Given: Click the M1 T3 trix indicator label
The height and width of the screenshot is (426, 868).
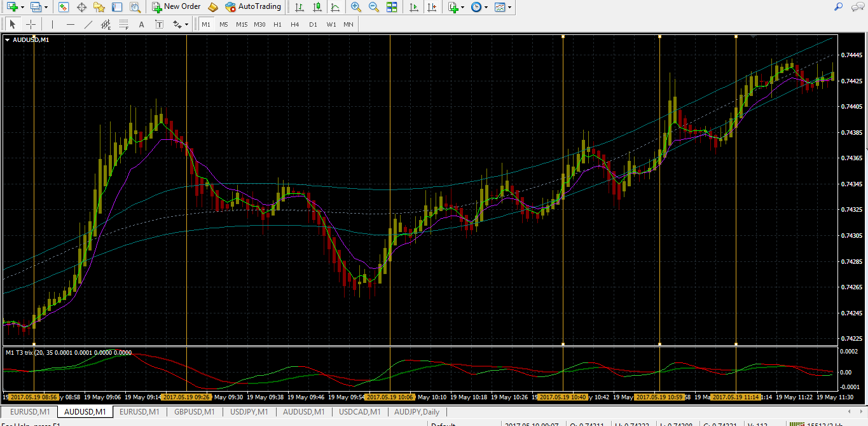Looking at the screenshot, I should [68, 352].
